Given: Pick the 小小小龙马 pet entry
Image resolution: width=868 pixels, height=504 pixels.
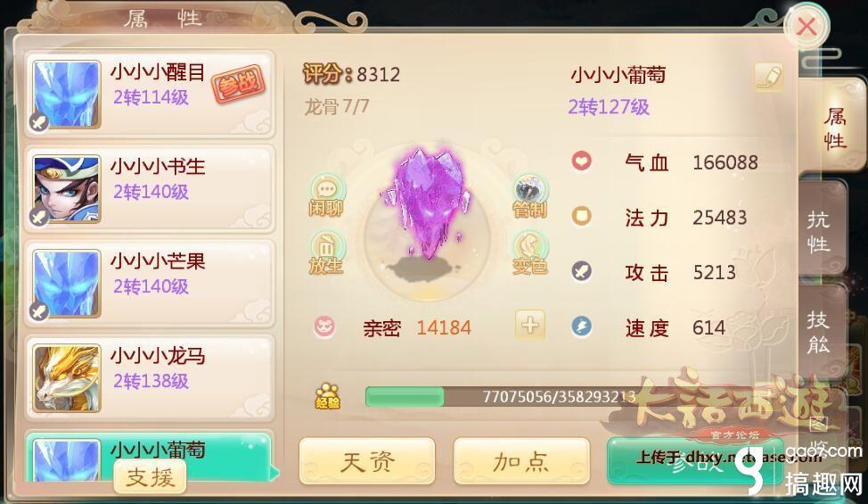Looking at the screenshot, I should pos(150,378).
